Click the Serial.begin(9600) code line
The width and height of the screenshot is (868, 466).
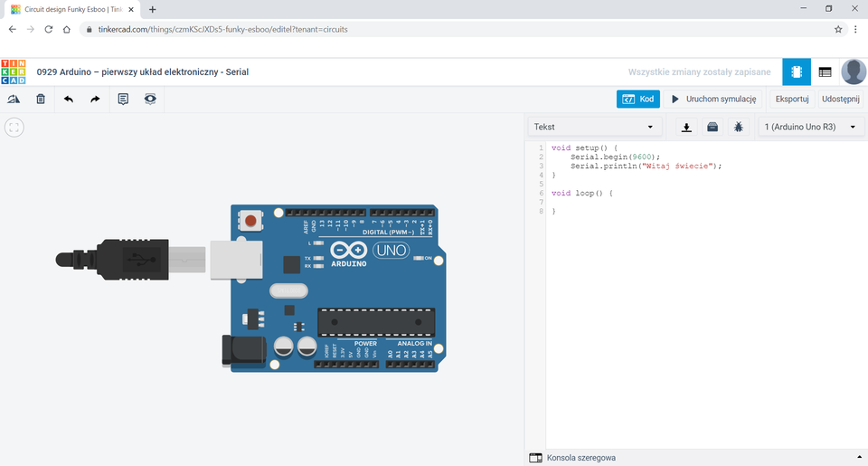(x=615, y=157)
